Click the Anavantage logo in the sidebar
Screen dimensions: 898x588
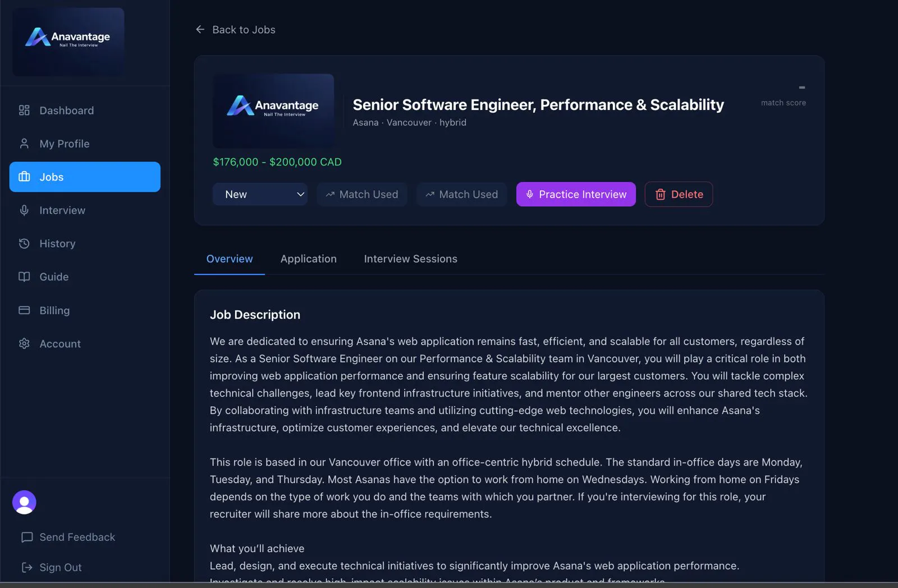pos(68,42)
